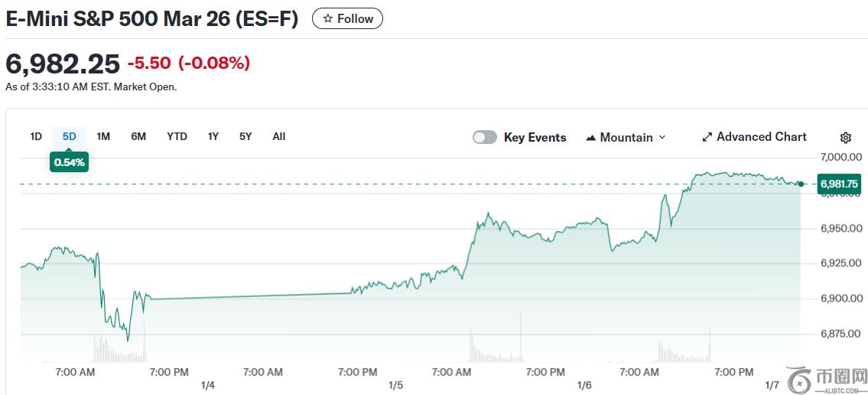
Task: Click the 6,981.75 current price label
Action: pyautogui.click(x=840, y=184)
